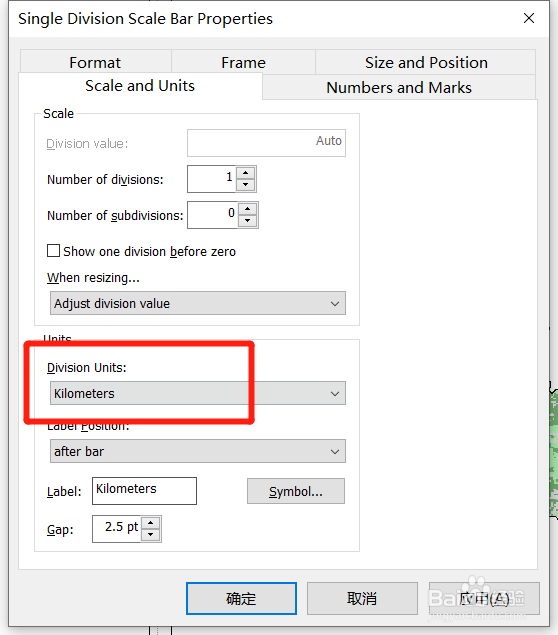Cancel with the 取消 button
The height and width of the screenshot is (635, 558).
point(362,598)
